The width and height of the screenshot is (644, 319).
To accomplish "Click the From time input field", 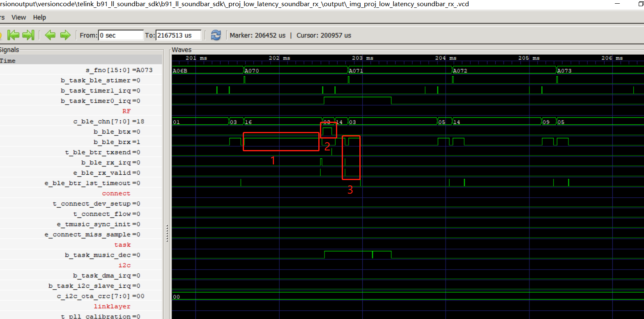I will coord(121,35).
